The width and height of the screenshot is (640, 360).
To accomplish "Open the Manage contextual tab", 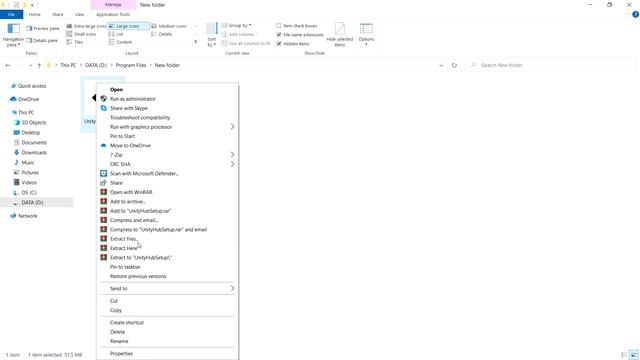I will [x=113, y=4].
